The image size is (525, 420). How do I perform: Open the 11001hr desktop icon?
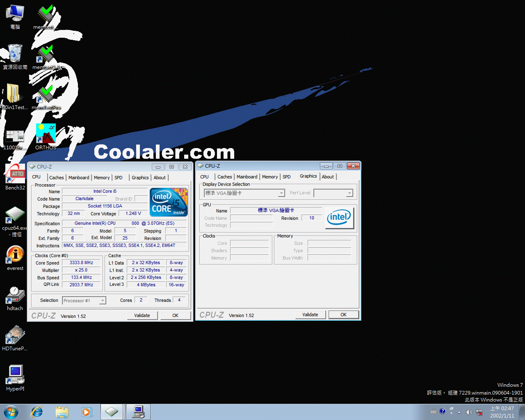(x=15, y=139)
